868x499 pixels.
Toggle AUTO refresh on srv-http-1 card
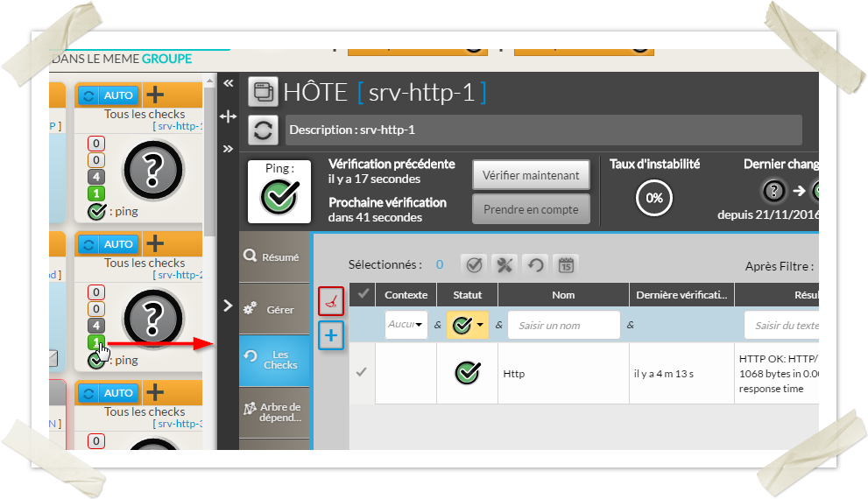point(109,95)
